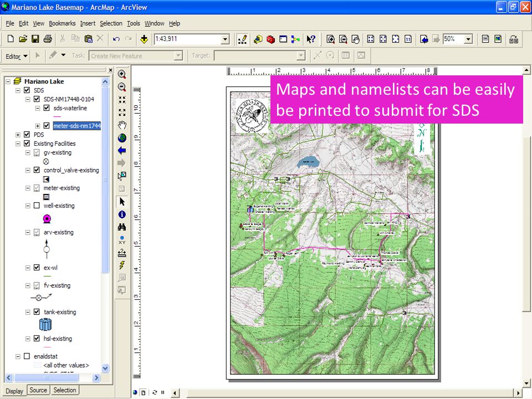The height and width of the screenshot is (399, 532).
Task: Enable the well-existing layer
Action: (x=37, y=205)
